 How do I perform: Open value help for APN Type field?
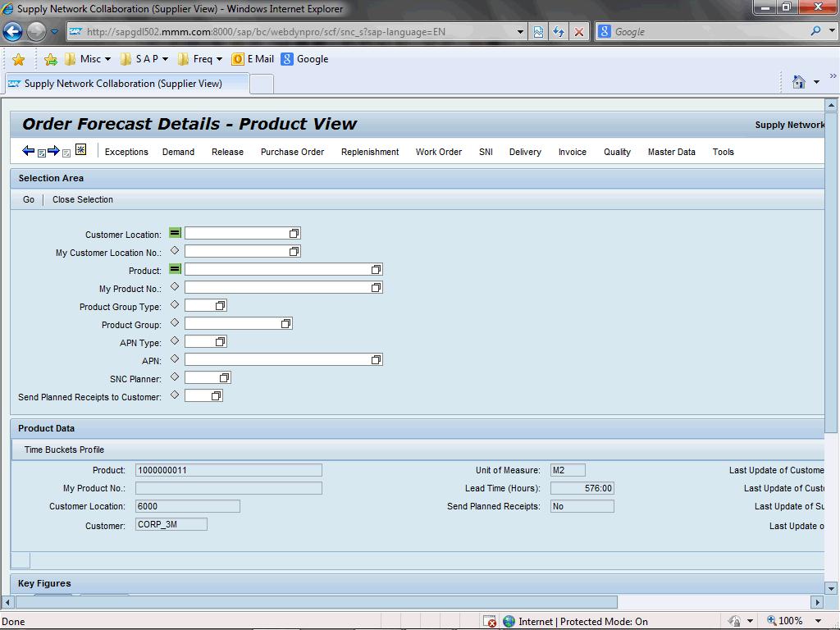pyautogui.click(x=220, y=342)
